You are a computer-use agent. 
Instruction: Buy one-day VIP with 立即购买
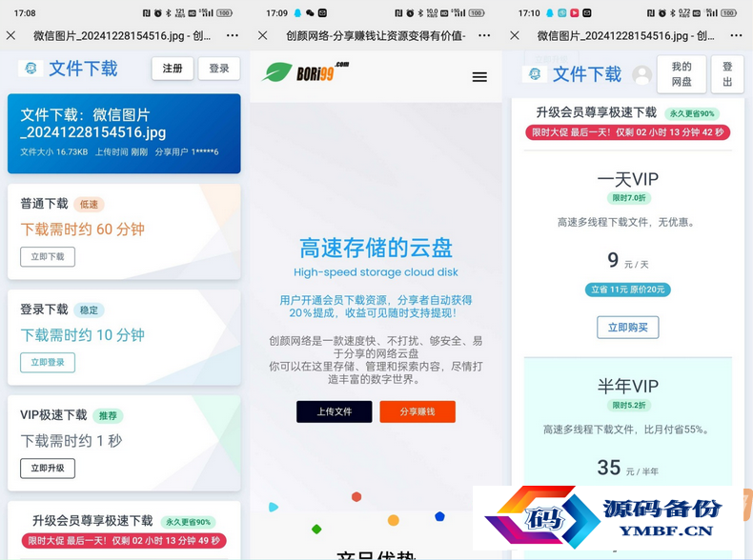[628, 328]
